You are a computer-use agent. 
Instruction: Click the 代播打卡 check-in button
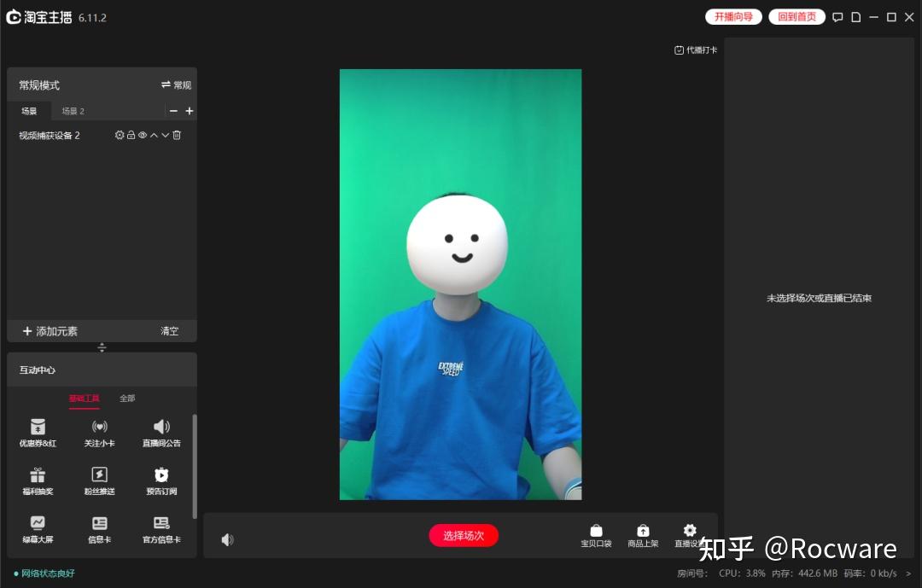click(696, 50)
